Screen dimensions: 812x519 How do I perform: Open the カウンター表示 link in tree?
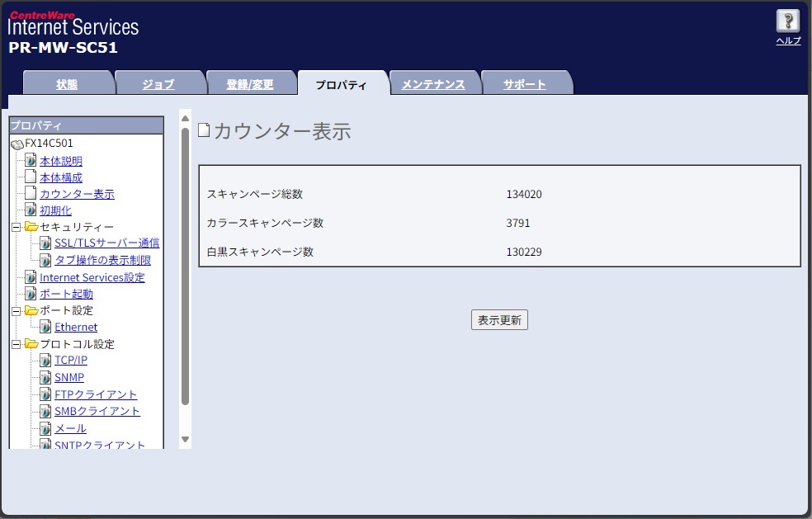click(x=78, y=194)
